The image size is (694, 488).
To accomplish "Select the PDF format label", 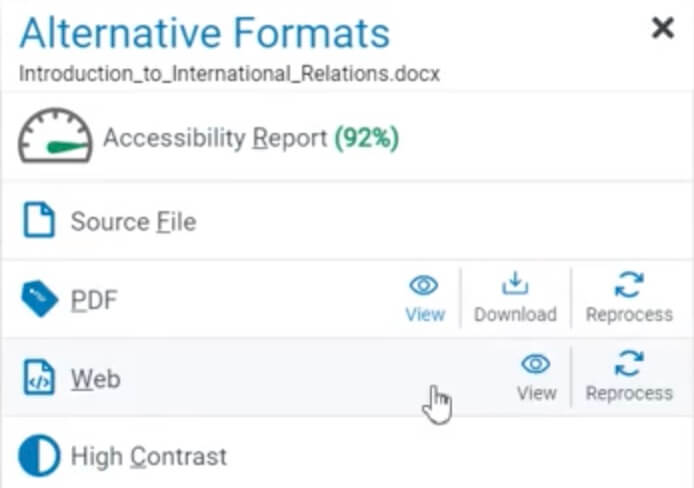I will point(94,301).
